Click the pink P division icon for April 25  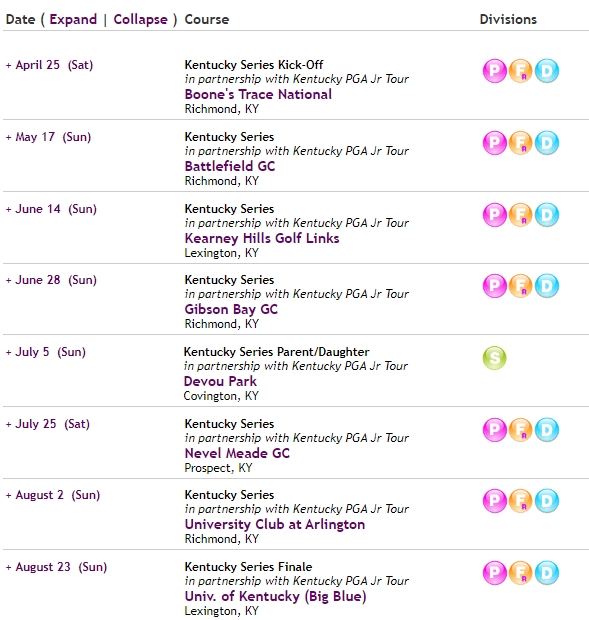coord(495,71)
